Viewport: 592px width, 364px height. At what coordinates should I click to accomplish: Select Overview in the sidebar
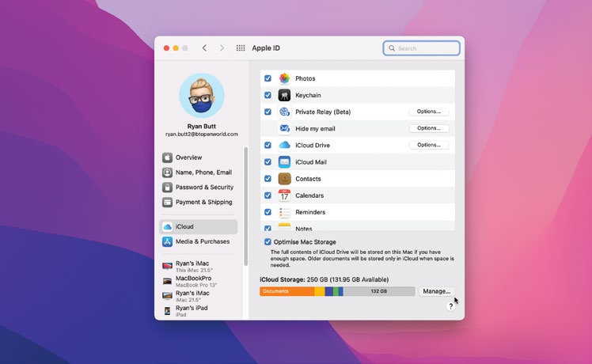[198, 157]
